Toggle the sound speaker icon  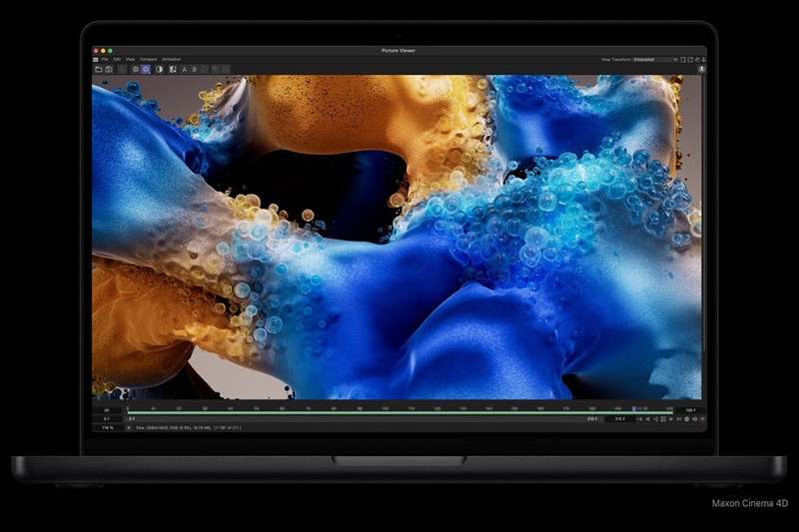coord(694,419)
